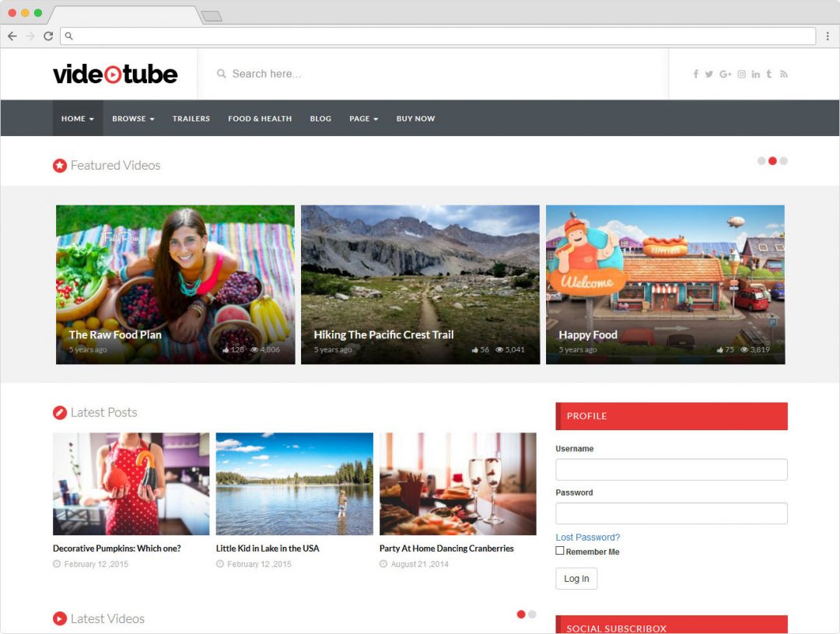Click the Twitter bird icon
Image resolution: width=840 pixels, height=634 pixels.
tap(709, 74)
